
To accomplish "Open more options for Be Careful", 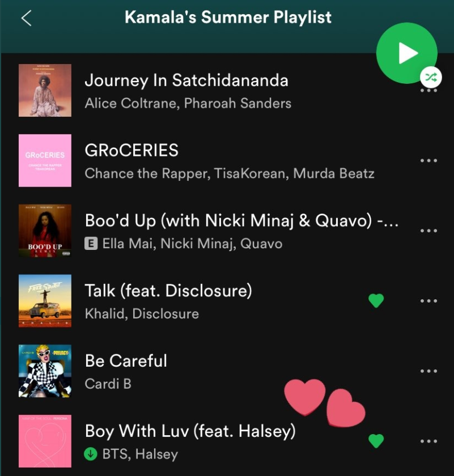I will tap(428, 371).
